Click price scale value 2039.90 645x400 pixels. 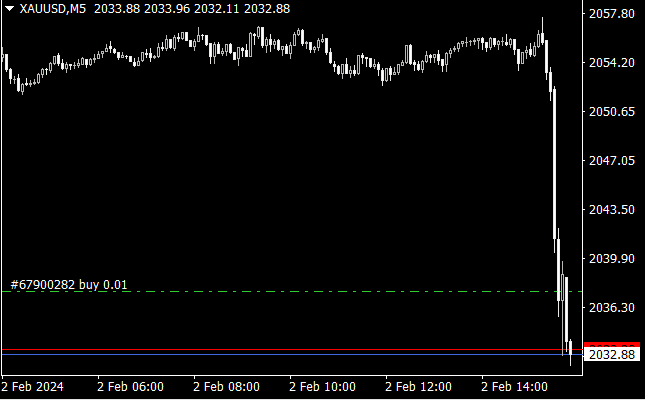click(x=612, y=258)
